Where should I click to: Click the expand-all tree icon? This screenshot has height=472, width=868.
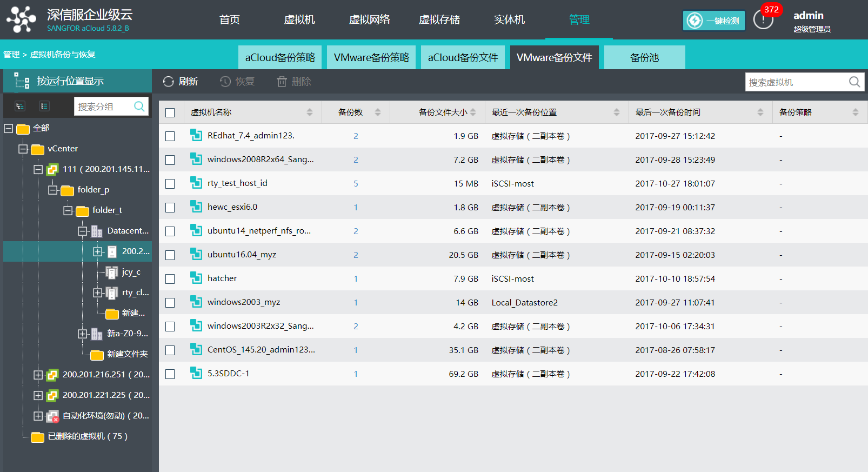coord(20,106)
